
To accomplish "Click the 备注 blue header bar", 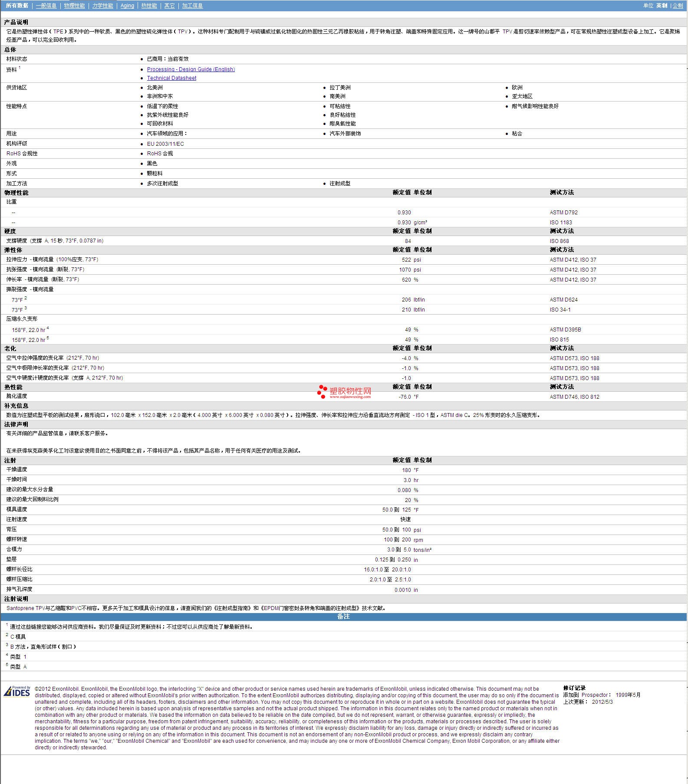I will click(x=344, y=617).
